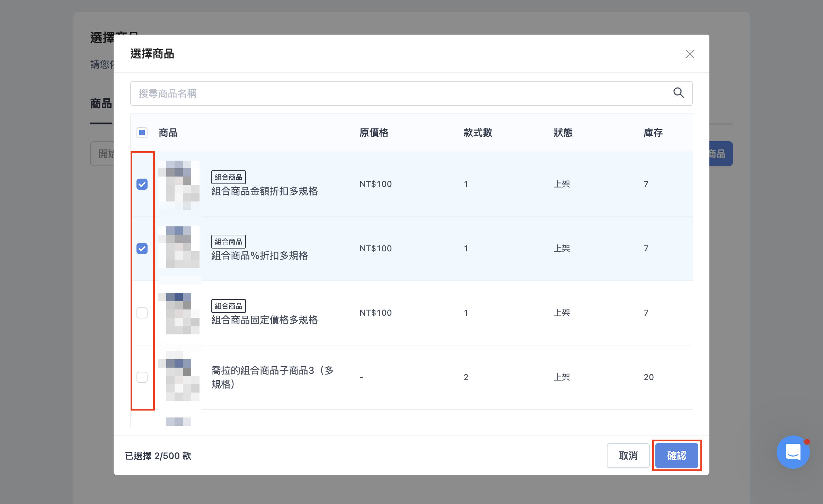Uncheck 組合商品%折扣多規格 checkbox
The width and height of the screenshot is (823, 504).
tap(142, 249)
